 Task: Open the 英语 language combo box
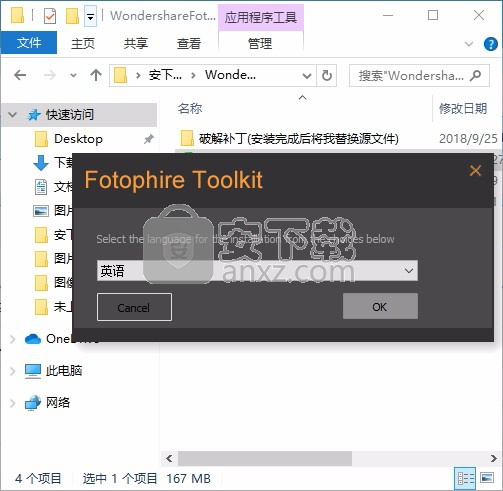click(x=257, y=271)
